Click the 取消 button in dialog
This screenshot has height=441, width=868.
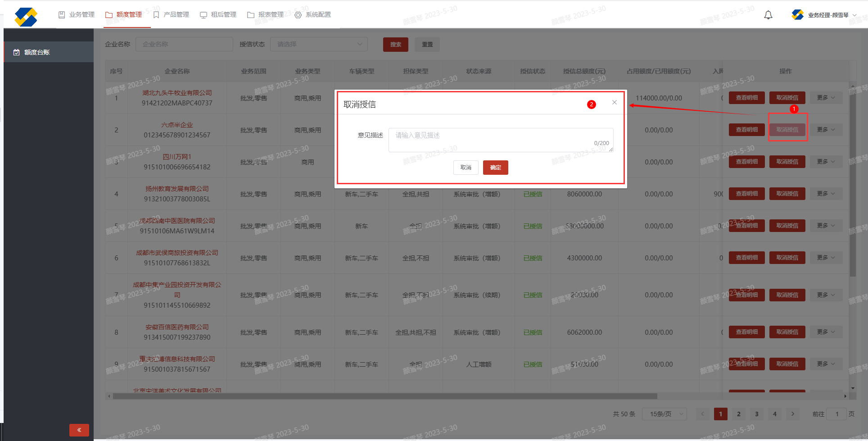tap(466, 168)
